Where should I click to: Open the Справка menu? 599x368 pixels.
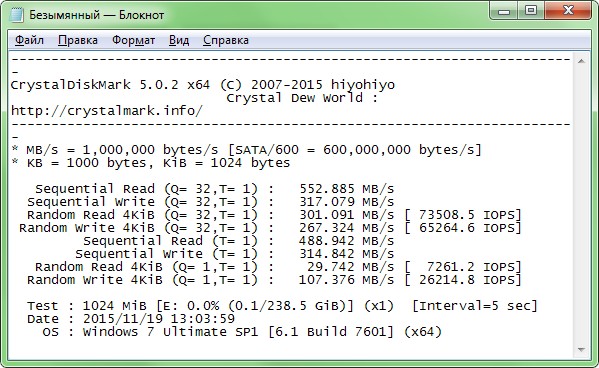(x=226, y=40)
